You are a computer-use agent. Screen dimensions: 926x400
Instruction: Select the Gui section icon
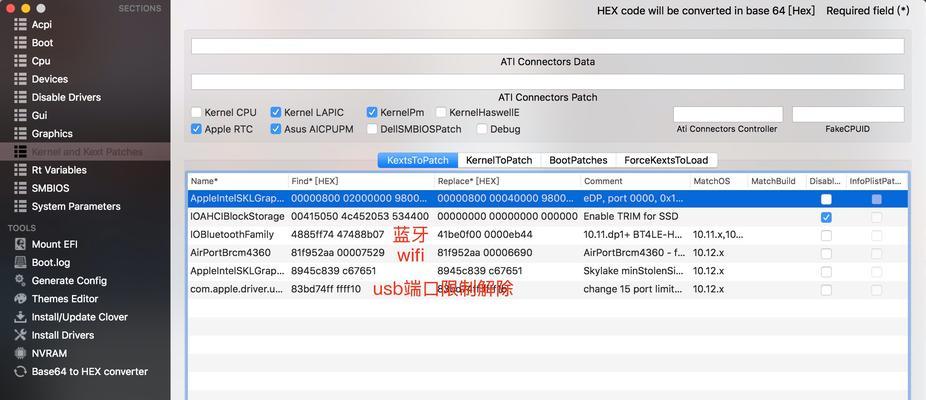click(21, 115)
